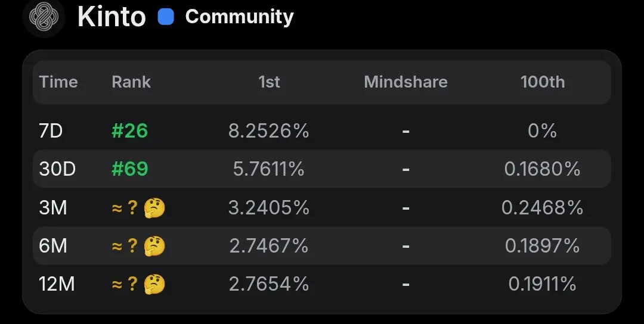This screenshot has width=644, height=324.
Task: Open the Kinto project title
Action: [112, 17]
